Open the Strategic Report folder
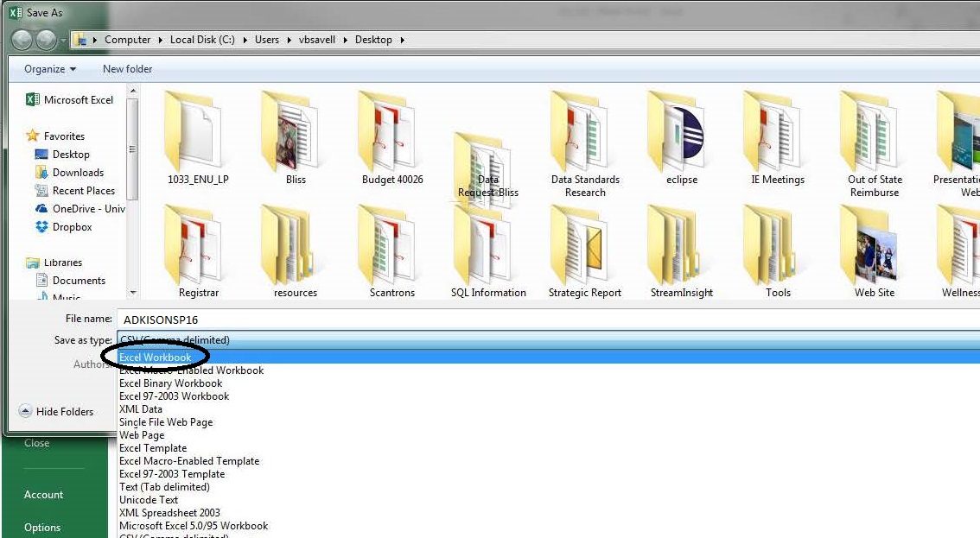 point(584,249)
